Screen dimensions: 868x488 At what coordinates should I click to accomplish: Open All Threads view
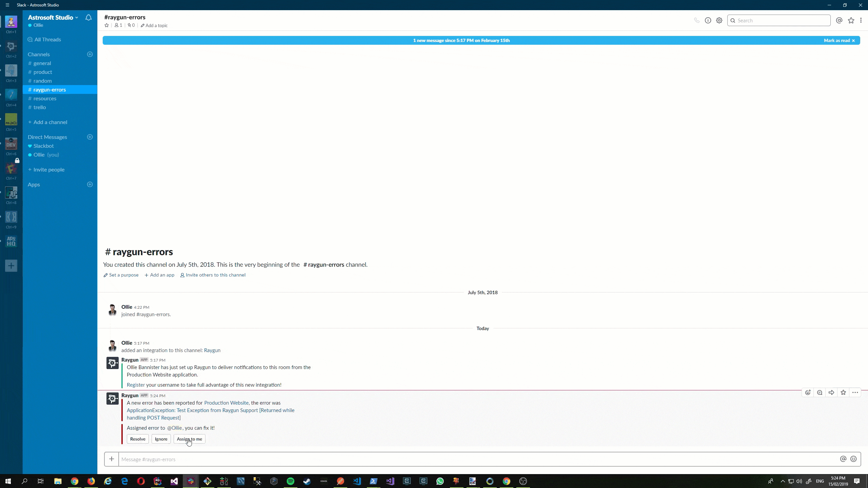point(44,39)
